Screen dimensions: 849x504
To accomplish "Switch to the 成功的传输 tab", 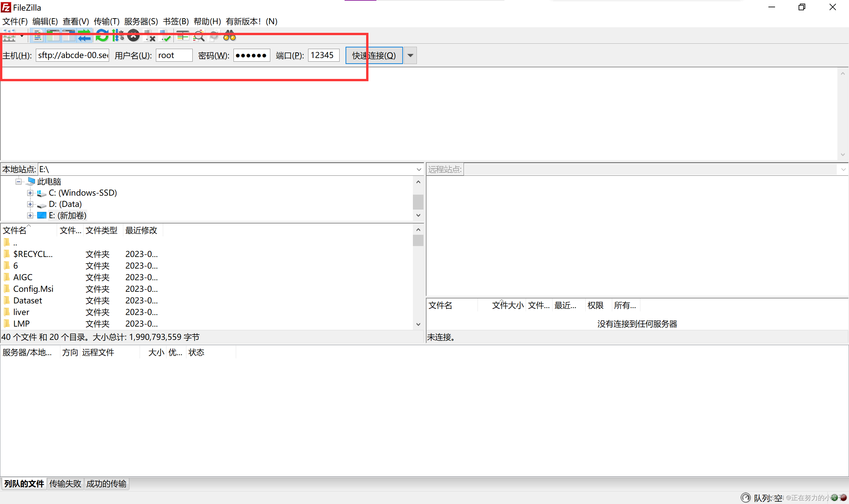I will pyautogui.click(x=106, y=484).
